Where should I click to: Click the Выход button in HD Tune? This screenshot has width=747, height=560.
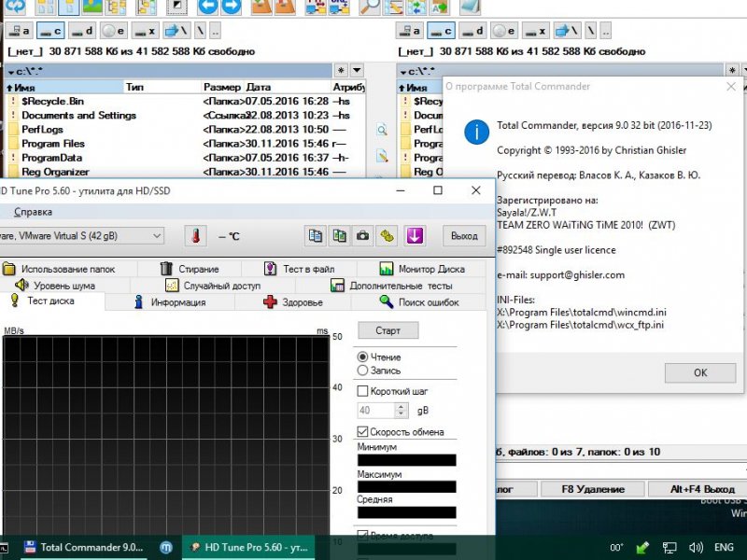tap(464, 236)
